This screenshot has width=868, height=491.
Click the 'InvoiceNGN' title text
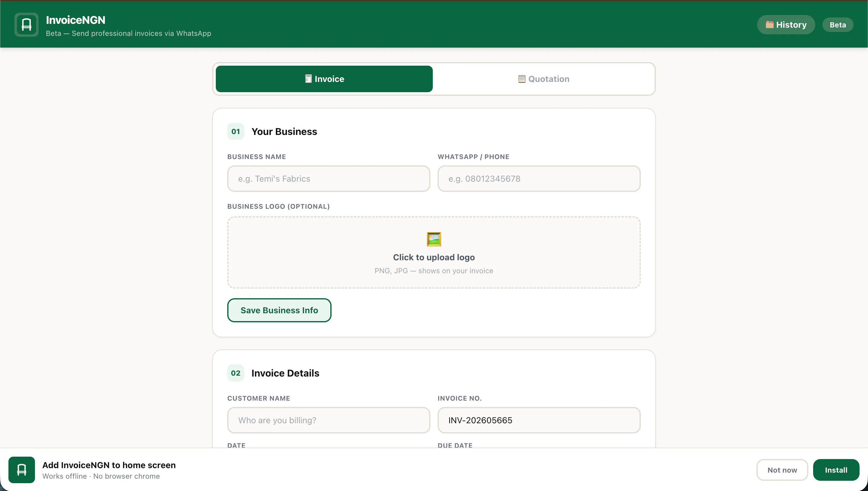point(76,20)
